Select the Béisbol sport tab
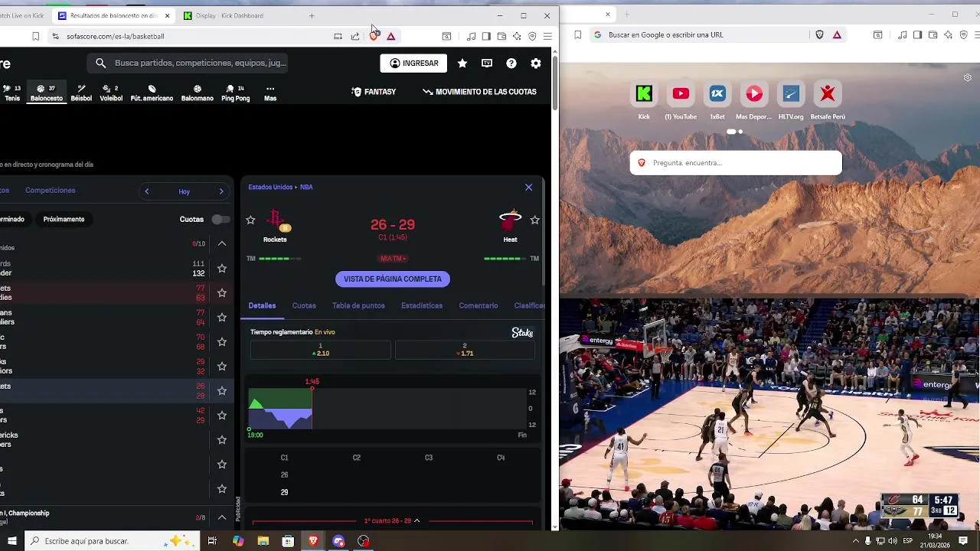980x551 pixels. point(81,93)
